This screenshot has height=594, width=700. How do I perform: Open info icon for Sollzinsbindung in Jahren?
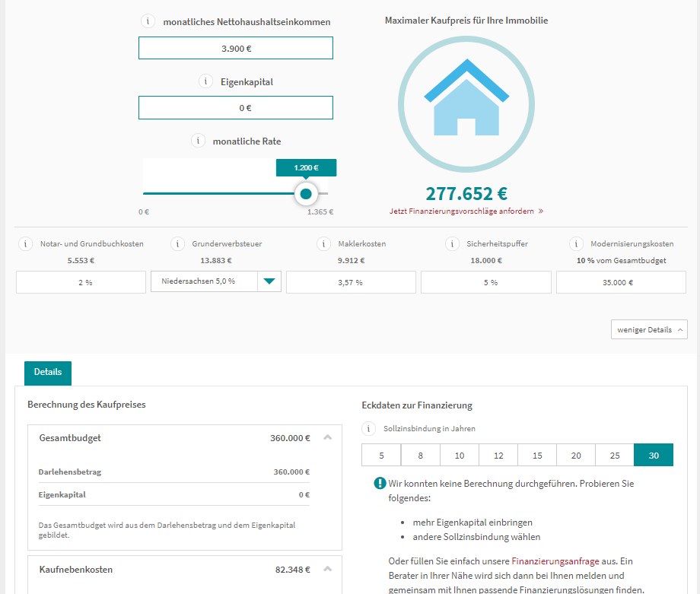(x=368, y=429)
